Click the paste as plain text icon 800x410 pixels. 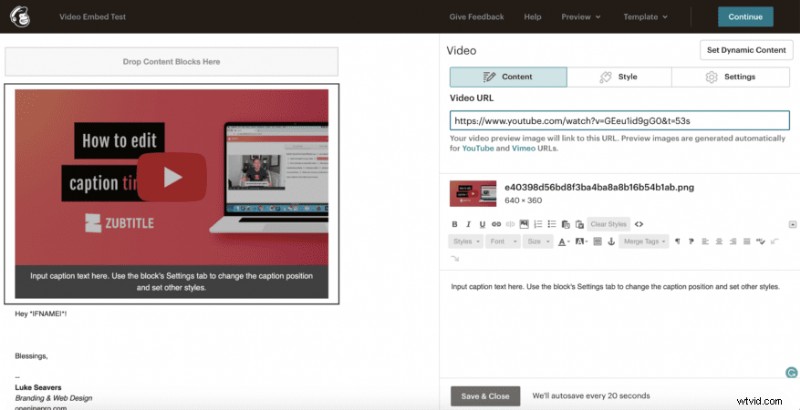[x=565, y=224]
